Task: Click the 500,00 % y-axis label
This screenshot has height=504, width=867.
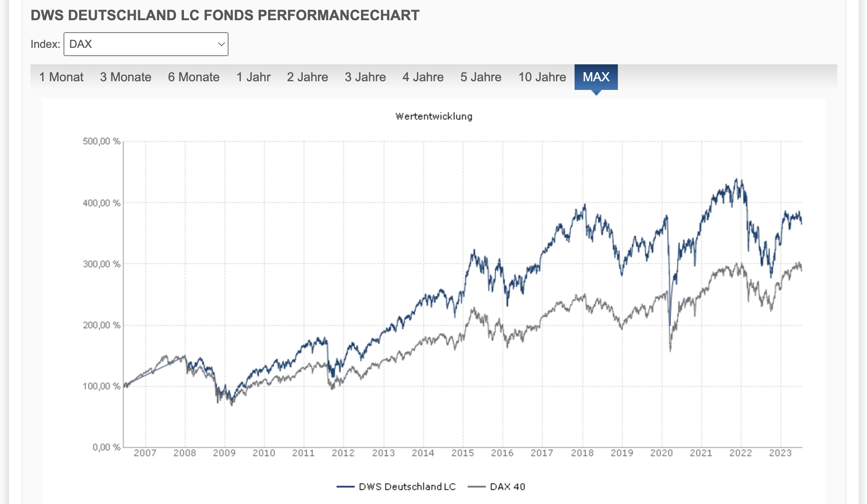Action: [101, 141]
